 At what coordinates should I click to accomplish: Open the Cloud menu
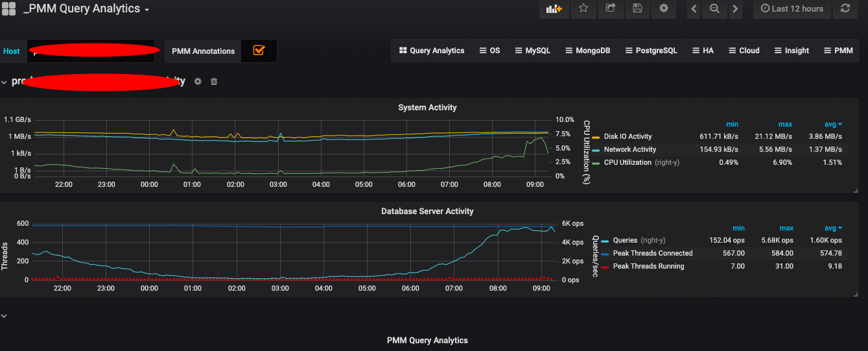(744, 51)
